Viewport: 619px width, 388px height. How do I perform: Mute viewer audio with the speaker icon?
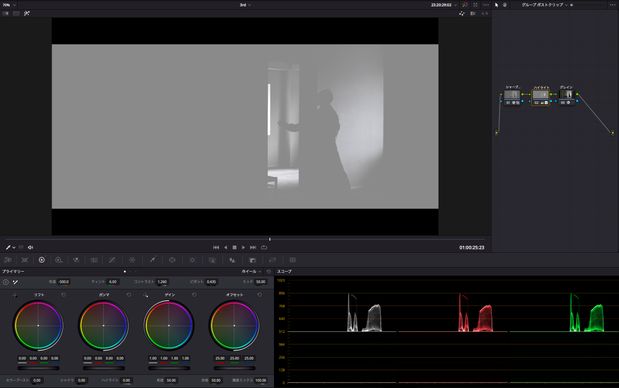coord(30,247)
